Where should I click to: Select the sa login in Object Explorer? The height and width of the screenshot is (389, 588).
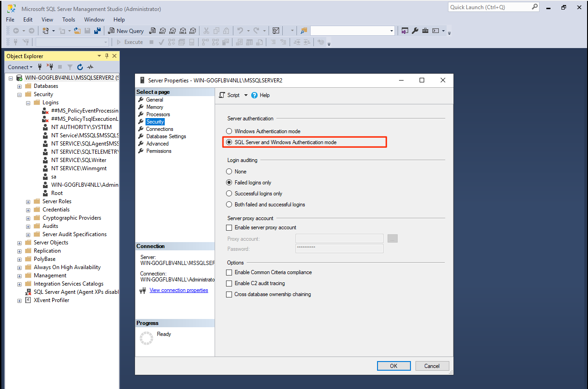click(x=54, y=177)
